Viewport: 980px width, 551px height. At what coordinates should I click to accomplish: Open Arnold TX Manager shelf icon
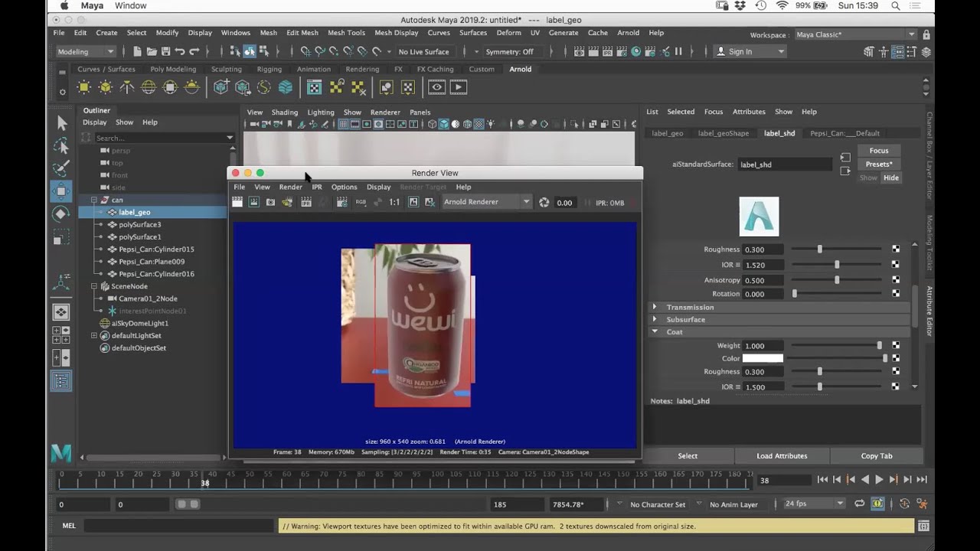point(314,87)
